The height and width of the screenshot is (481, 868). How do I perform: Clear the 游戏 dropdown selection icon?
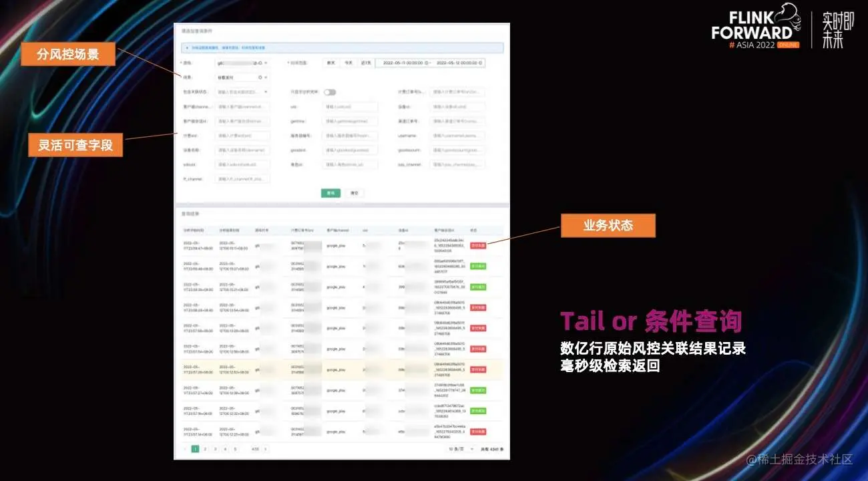(260, 63)
